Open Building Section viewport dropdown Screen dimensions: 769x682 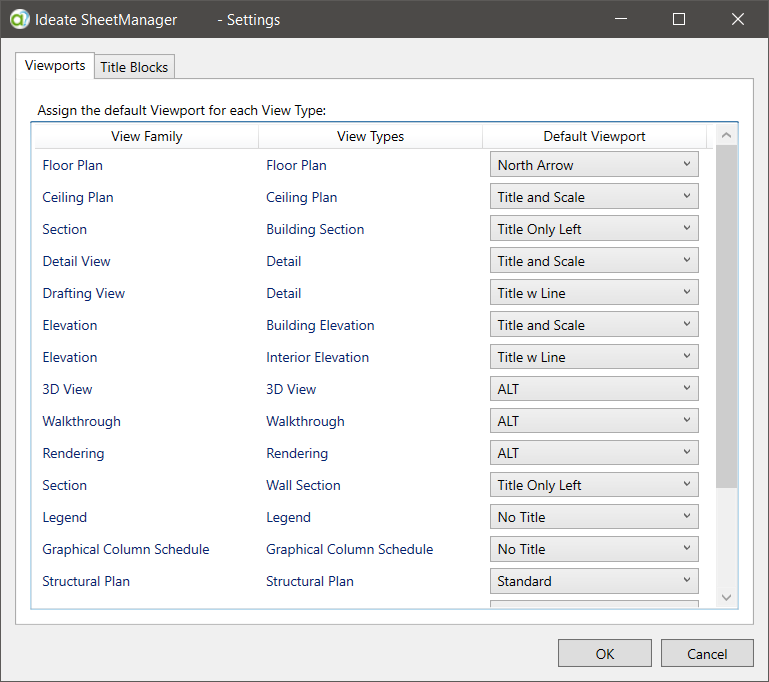pyautogui.click(x=594, y=229)
